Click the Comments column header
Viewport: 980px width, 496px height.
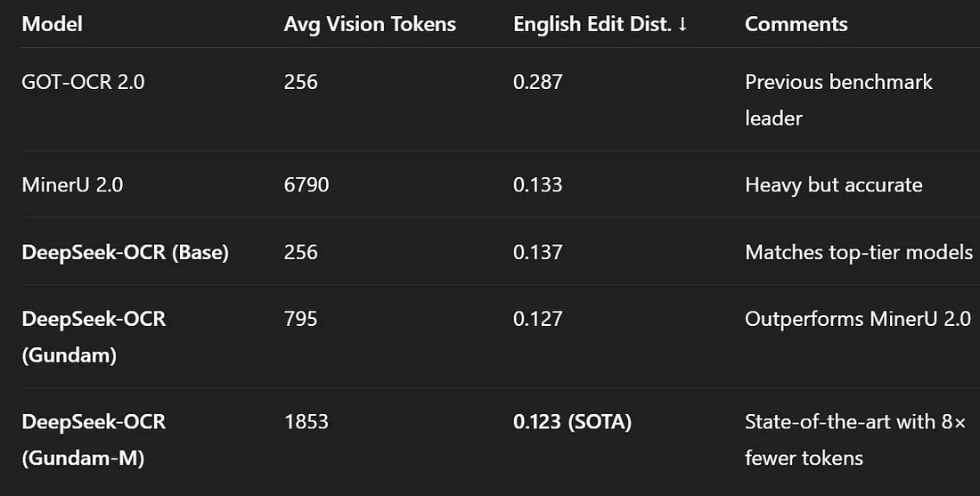click(796, 24)
